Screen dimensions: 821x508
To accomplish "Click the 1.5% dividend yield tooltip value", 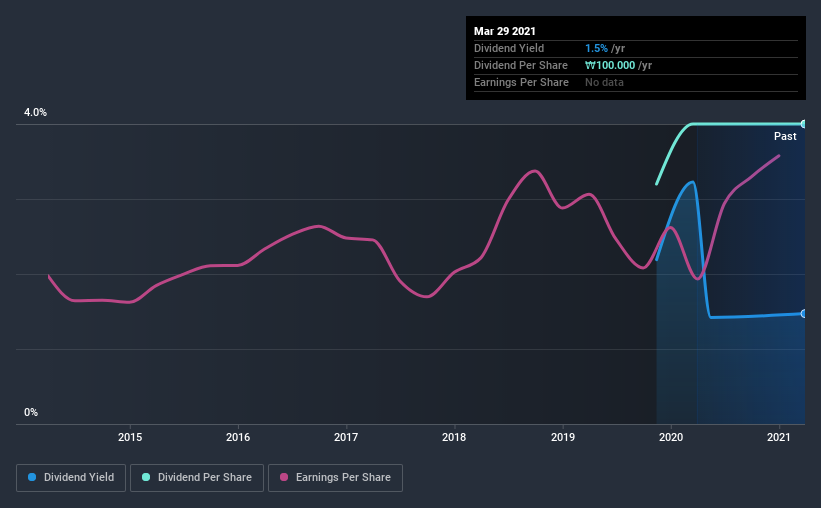I will tap(596, 48).
